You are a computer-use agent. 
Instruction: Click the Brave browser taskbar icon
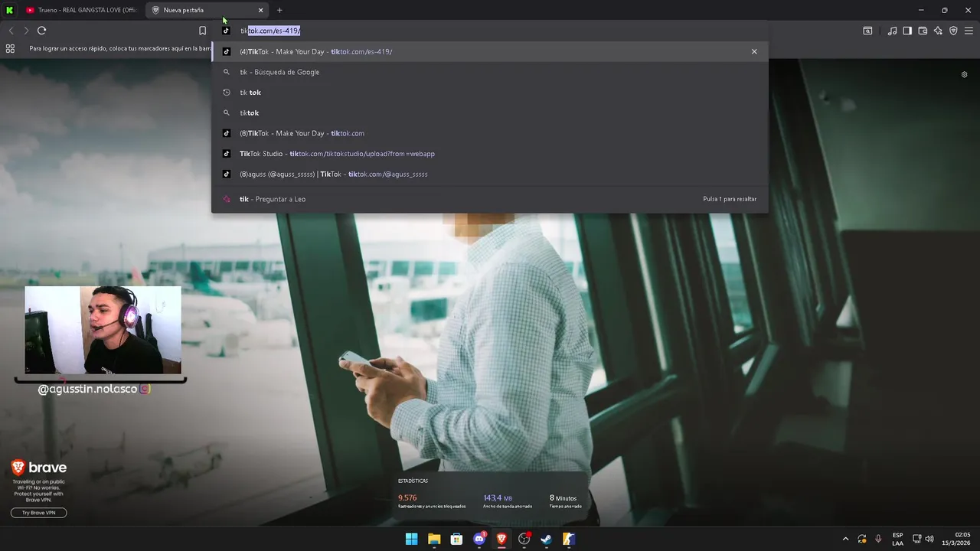coord(501,539)
